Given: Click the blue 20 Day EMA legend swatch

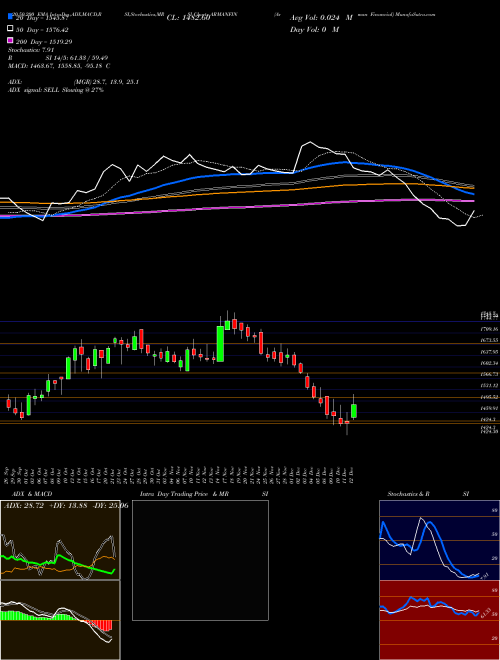Looking at the screenshot, I should [x=10, y=16].
